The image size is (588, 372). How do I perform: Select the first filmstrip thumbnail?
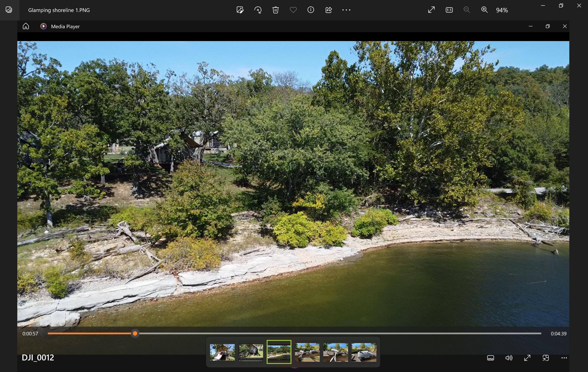coord(222,352)
